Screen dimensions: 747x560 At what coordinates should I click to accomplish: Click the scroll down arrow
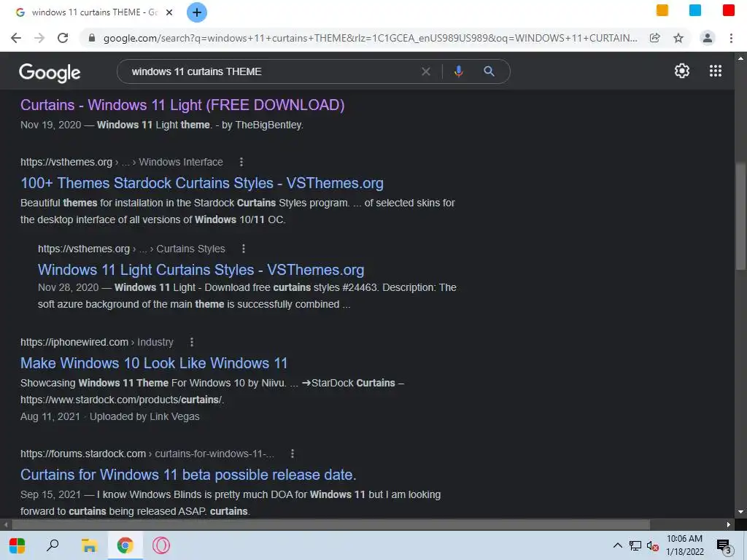[x=740, y=513]
